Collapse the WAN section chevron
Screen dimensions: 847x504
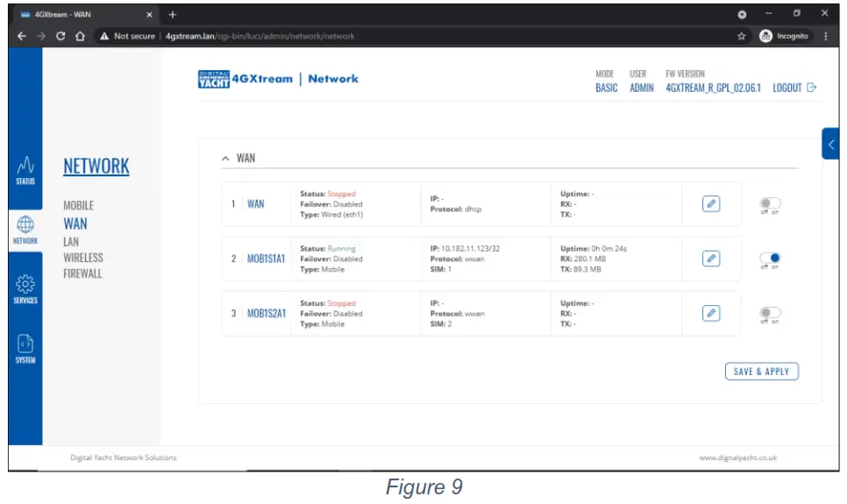225,159
